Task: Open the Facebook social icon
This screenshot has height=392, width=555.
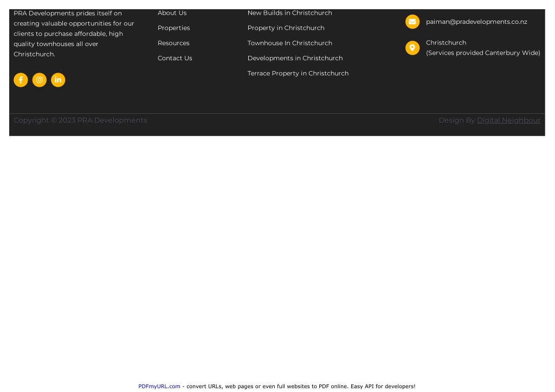Action: (x=21, y=80)
